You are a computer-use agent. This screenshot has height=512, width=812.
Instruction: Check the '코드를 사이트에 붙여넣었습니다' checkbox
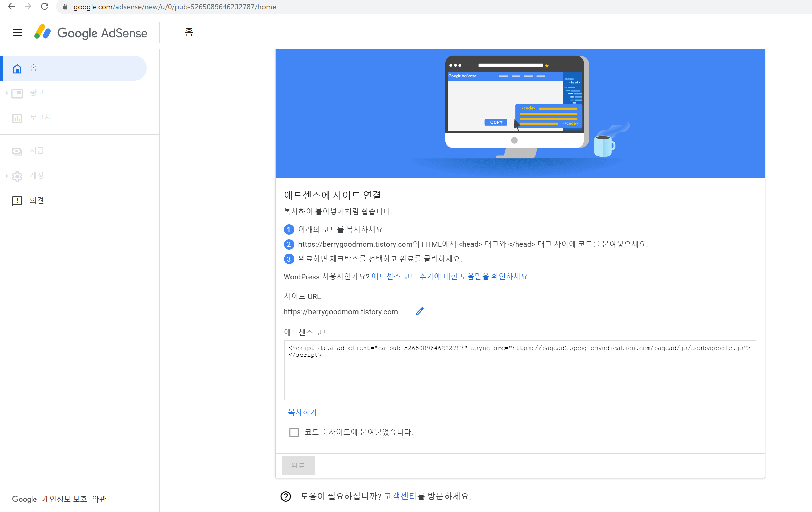[x=294, y=432]
